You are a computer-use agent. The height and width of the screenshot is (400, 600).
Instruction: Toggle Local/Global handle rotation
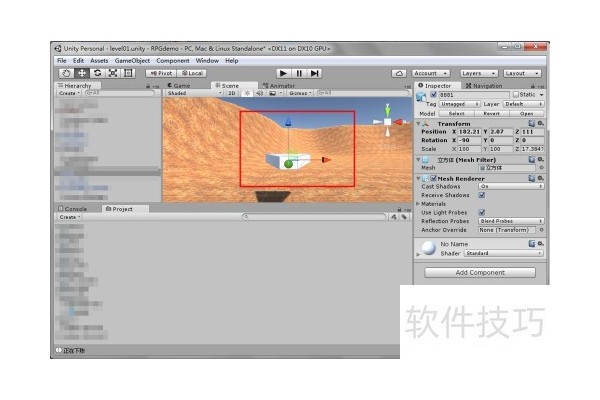[x=192, y=73]
